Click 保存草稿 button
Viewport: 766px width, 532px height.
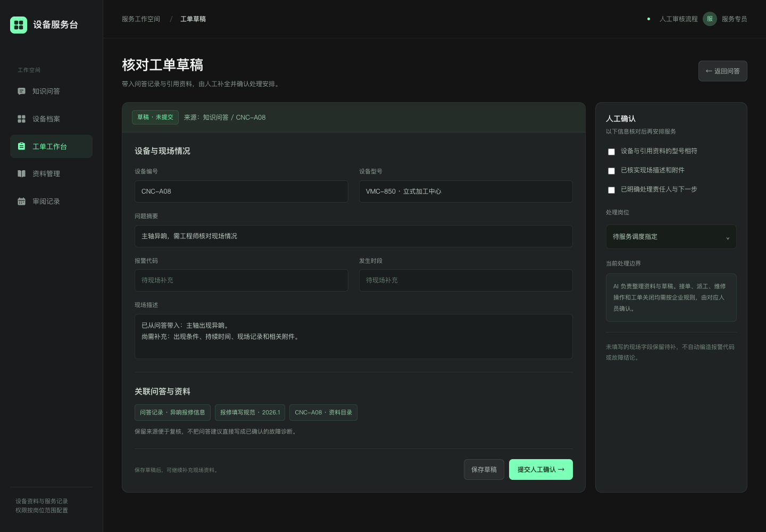pos(484,470)
